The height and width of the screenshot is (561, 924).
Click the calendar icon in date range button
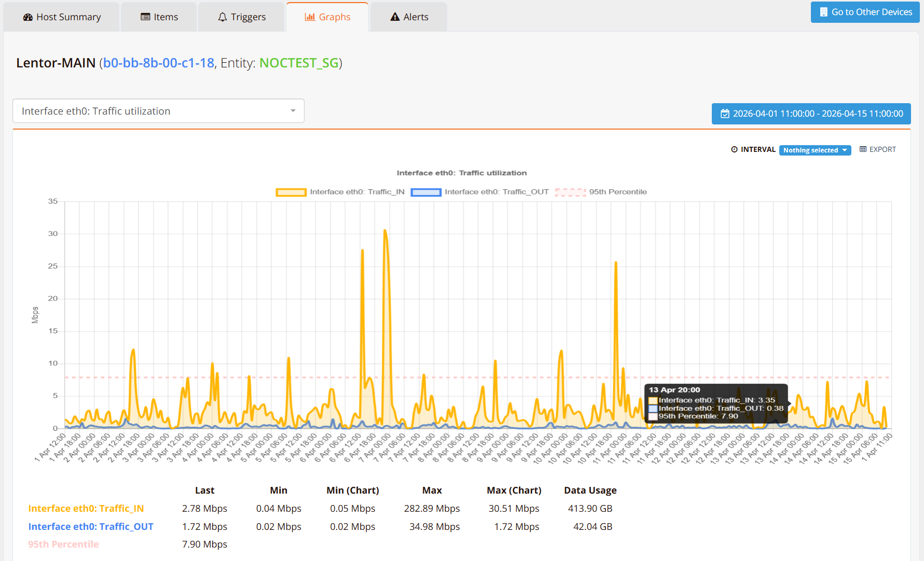point(725,114)
